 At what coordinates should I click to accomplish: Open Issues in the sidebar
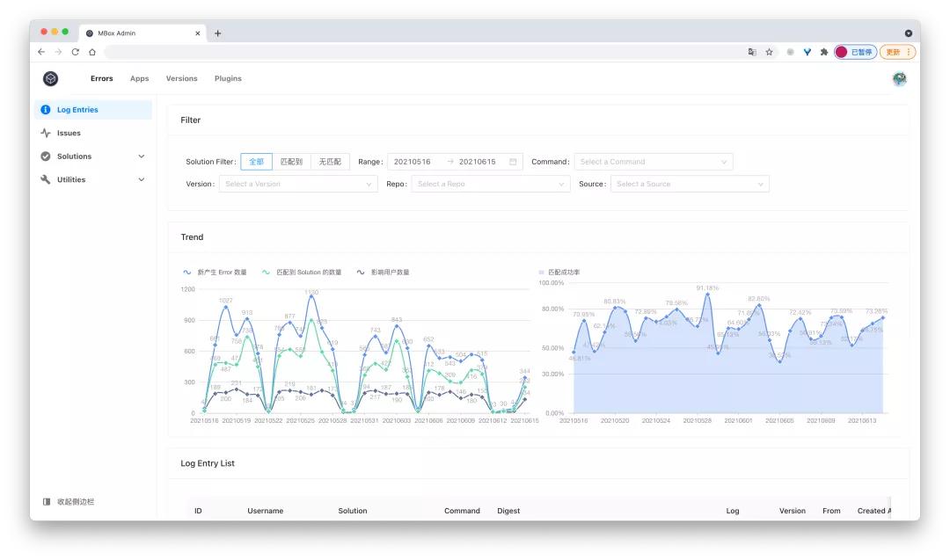(69, 133)
